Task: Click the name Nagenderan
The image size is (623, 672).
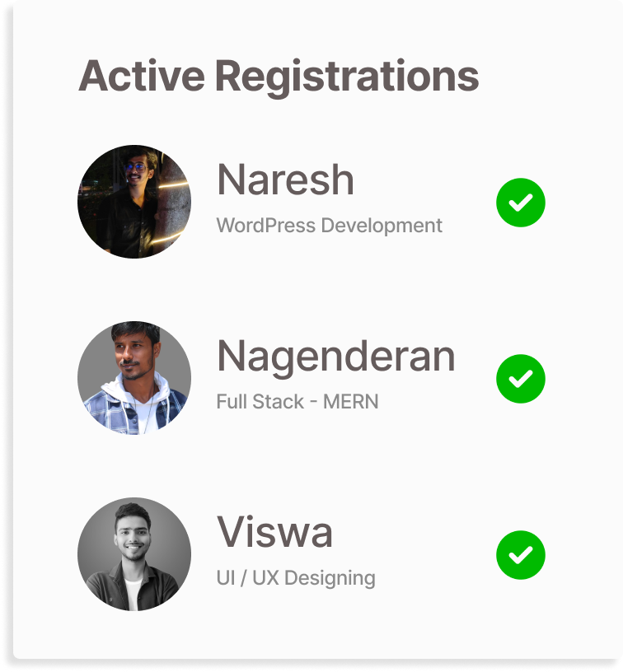Action: click(x=335, y=356)
